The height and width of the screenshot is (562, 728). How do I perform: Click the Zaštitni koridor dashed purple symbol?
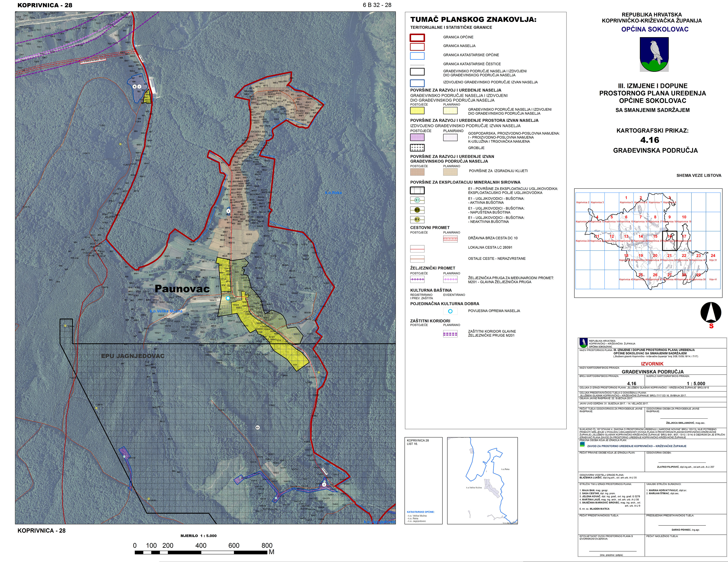click(x=450, y=334)
